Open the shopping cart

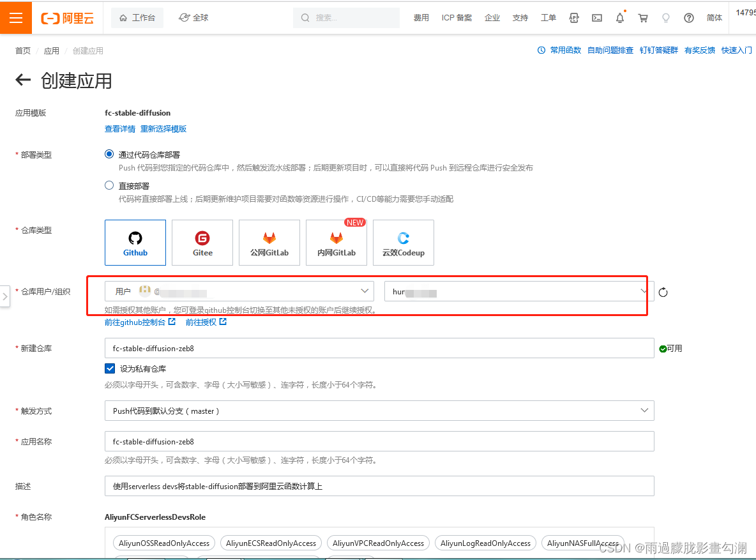643,18
